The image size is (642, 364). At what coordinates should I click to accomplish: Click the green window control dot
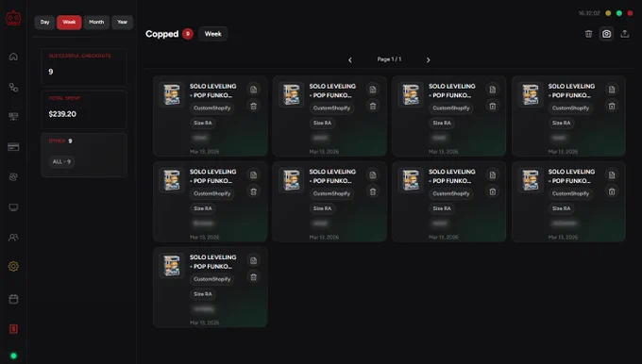click(619, 13)
